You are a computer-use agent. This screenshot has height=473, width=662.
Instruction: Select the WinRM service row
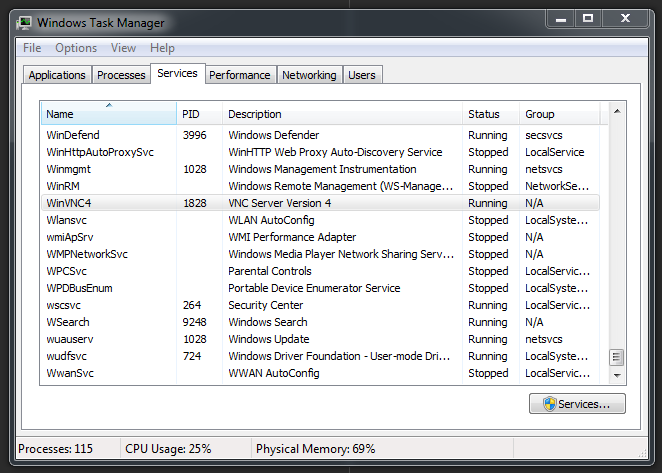[320, 186]
